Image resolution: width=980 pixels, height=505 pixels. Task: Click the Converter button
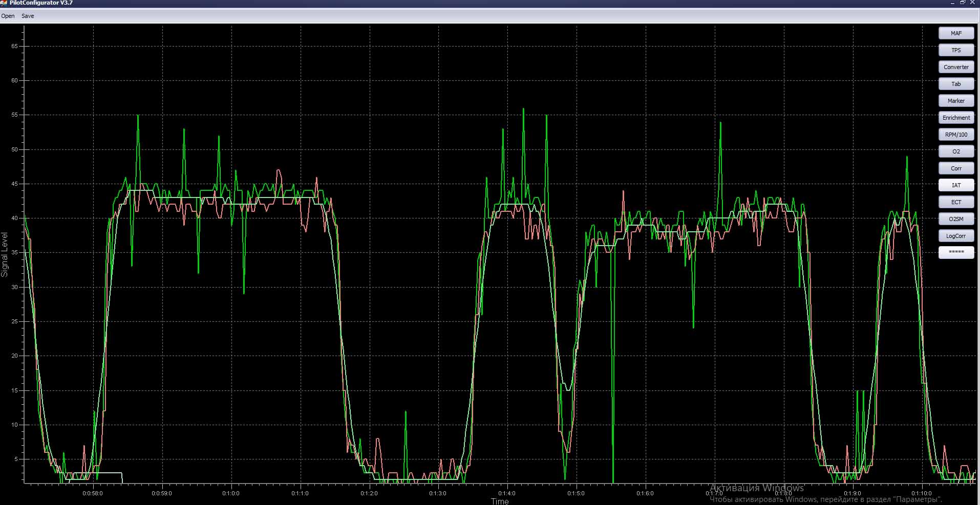956,67
